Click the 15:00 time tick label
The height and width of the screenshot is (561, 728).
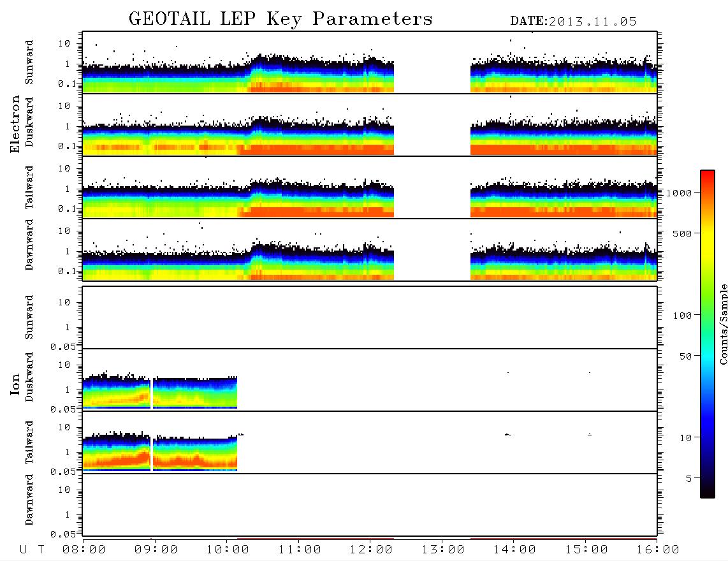(x=586, y=550)
